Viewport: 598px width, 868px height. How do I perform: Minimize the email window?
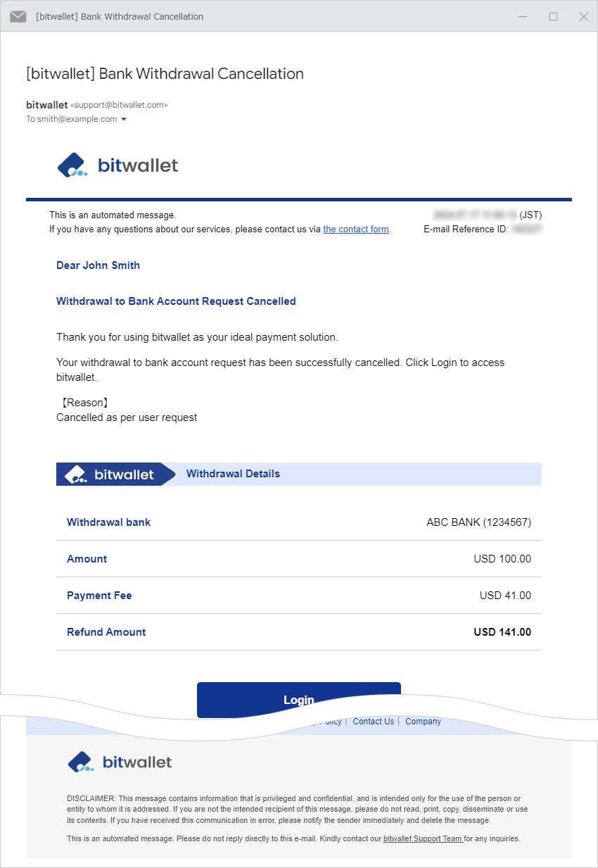[x=523, y=16]
